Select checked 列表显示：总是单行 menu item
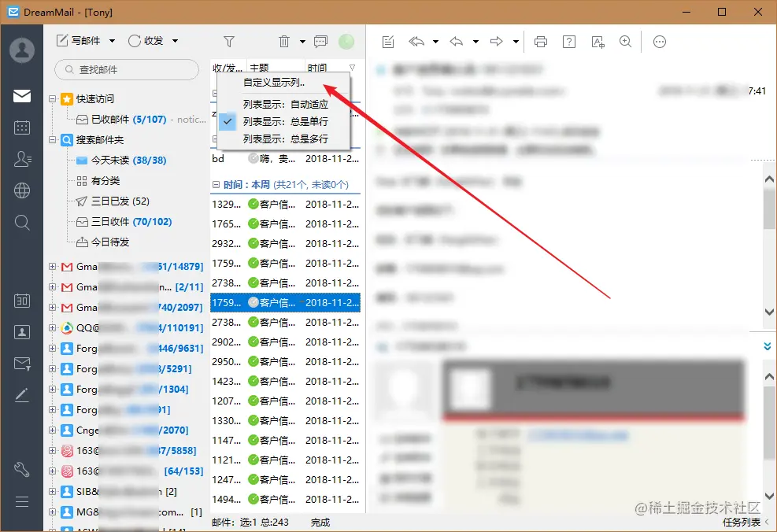This screenshot has width=777, height=532. [x=285, y=121]
